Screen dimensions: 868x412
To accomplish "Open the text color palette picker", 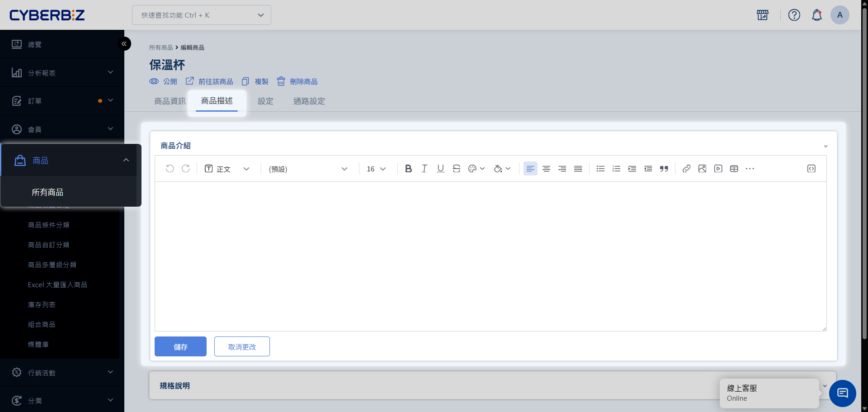I will click(476, 169).
